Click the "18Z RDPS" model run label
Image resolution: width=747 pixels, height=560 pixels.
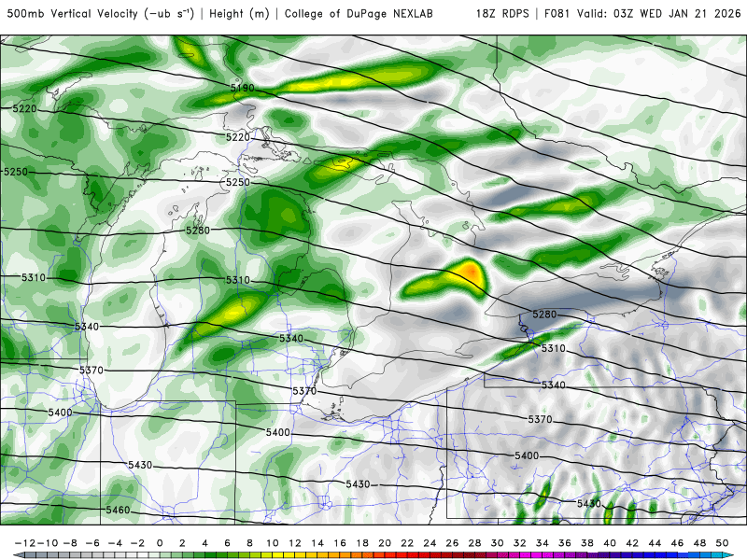click(502, 13)
